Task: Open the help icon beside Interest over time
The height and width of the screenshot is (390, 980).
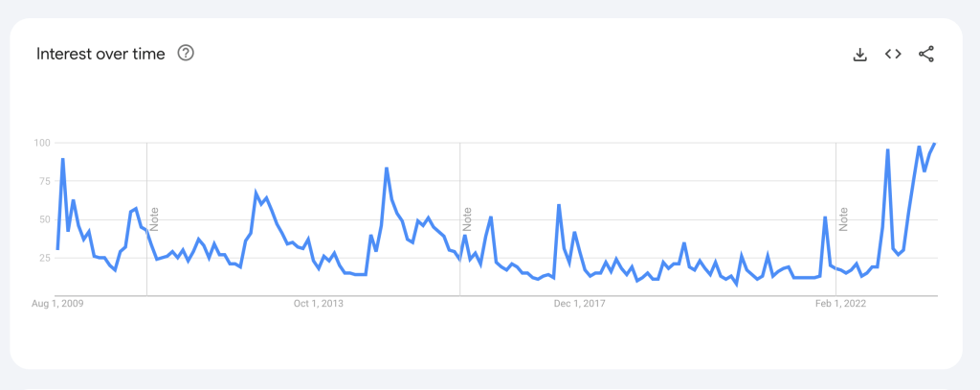Action: point(186,54)
